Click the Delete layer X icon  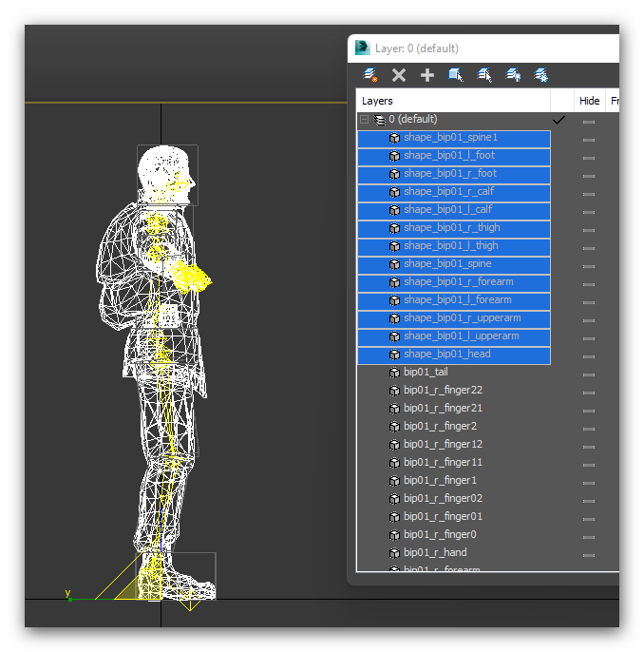[399, 75]
